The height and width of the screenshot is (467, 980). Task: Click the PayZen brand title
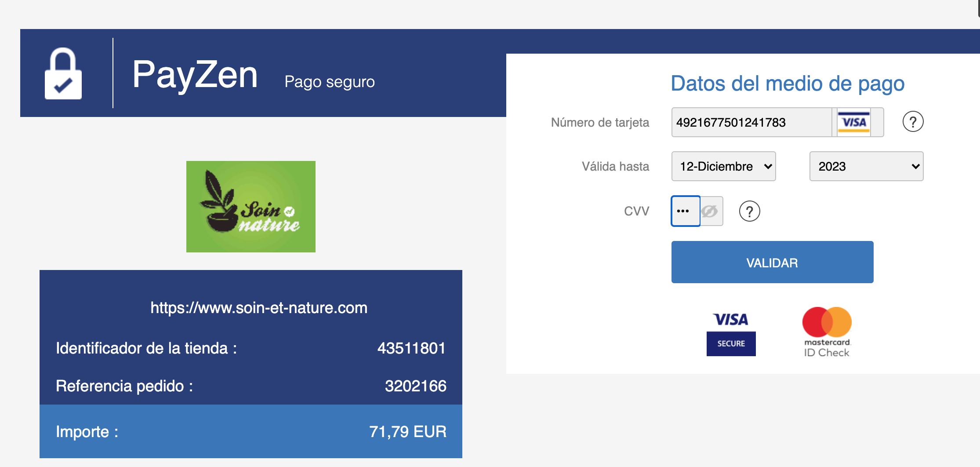195,75
